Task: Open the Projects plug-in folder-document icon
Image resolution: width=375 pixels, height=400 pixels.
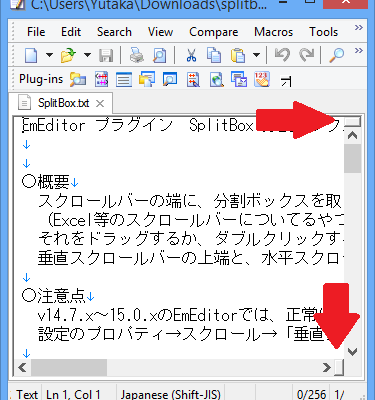Action: (x=147, y=80)
